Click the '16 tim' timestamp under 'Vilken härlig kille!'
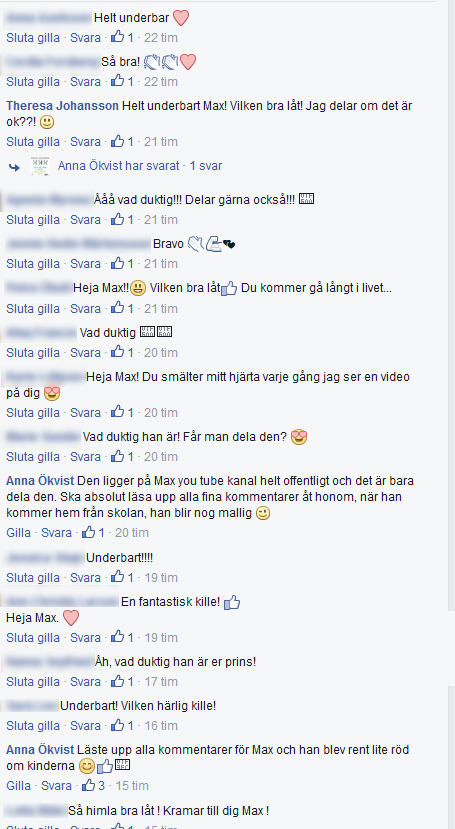The image size is (455, 829). coord(161,725)
